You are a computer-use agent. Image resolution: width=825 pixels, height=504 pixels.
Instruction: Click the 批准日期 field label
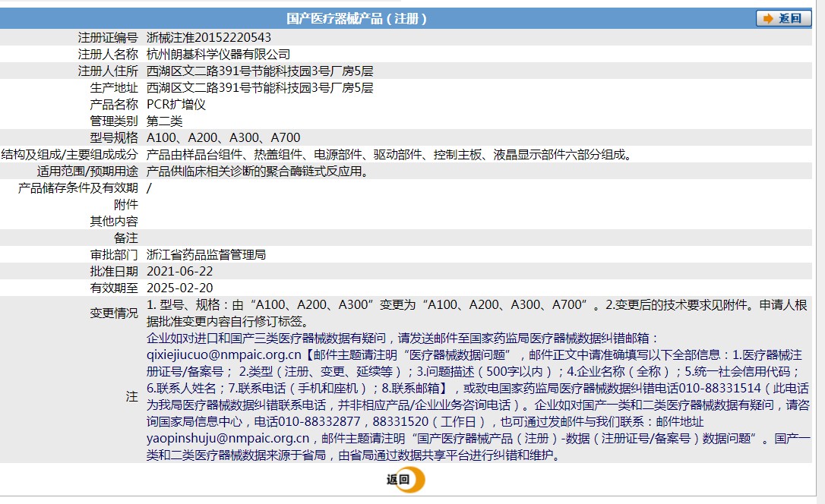[114, 271]
